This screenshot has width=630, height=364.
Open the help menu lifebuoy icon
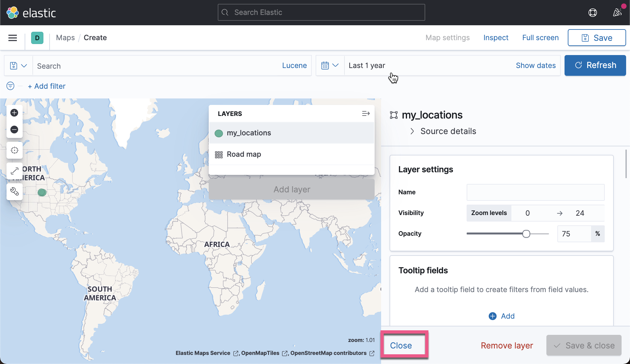tap(592, 13)
